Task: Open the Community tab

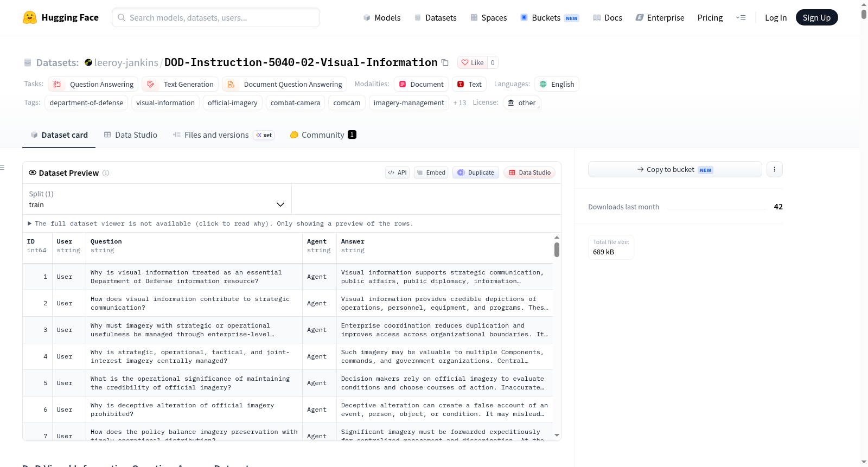Action: 323,135
